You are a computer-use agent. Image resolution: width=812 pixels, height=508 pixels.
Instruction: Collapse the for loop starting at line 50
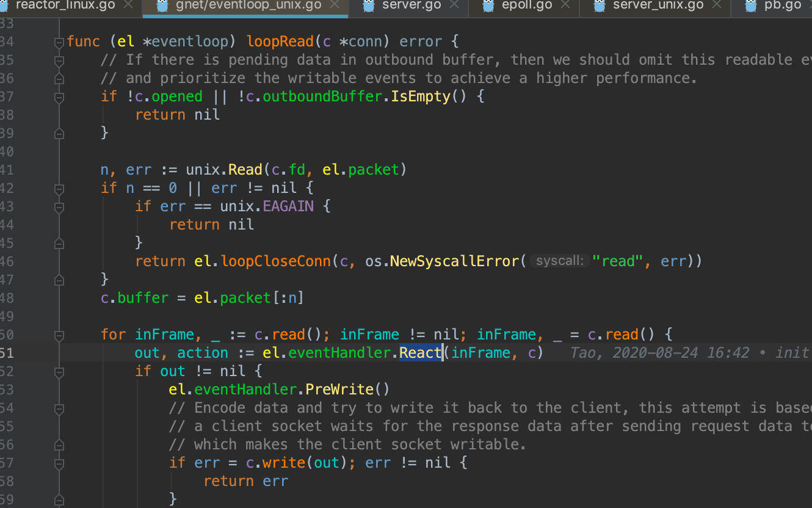click(x=58, y=334)
